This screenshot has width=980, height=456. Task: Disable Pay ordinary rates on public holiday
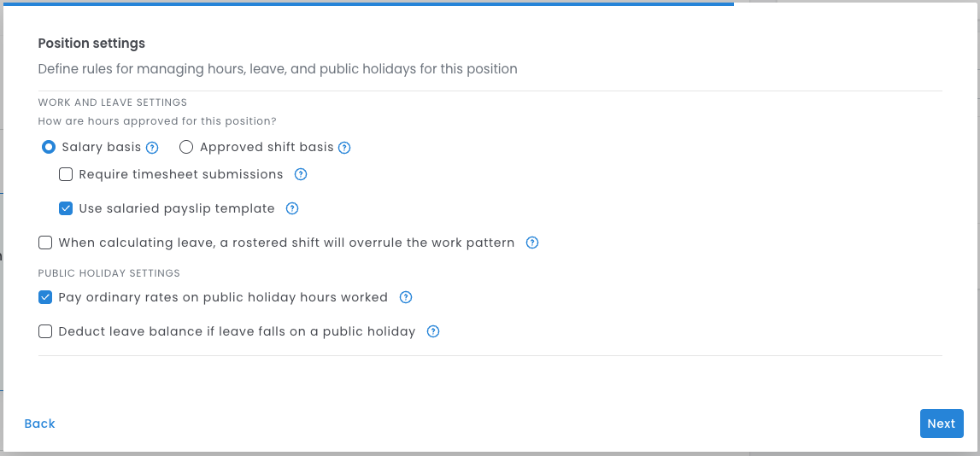pos(45,298)
